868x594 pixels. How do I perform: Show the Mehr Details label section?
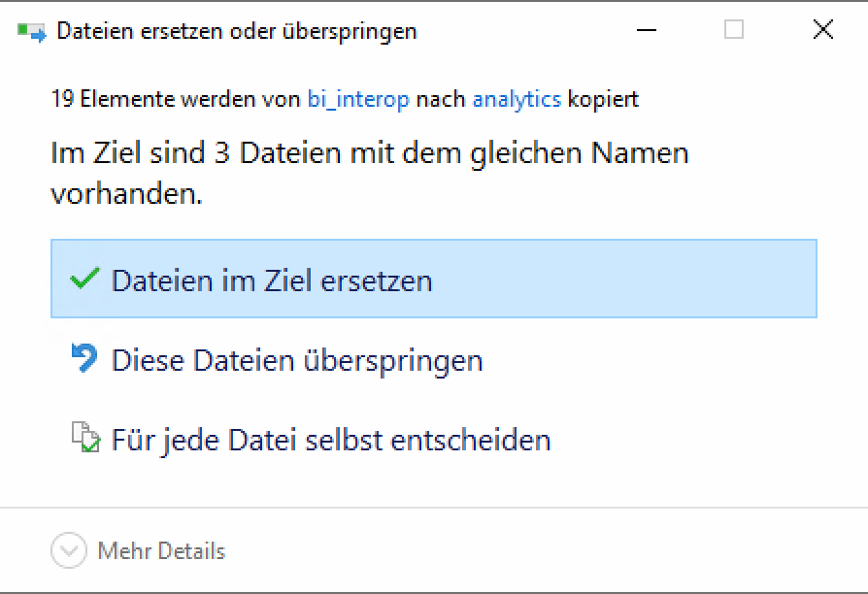161,551
